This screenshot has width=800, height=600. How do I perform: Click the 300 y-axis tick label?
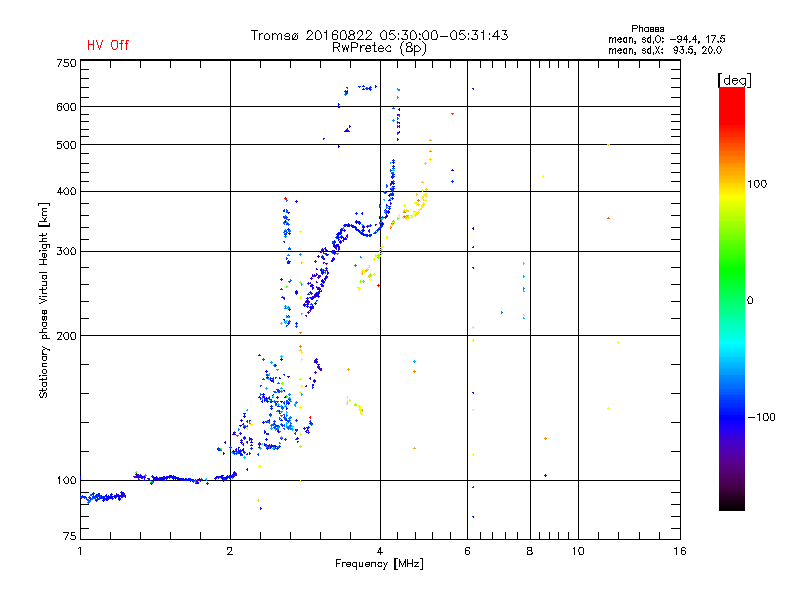66,252
